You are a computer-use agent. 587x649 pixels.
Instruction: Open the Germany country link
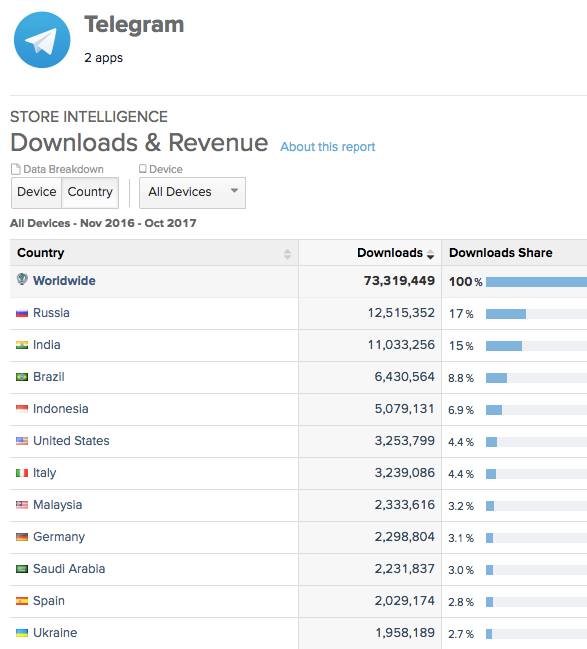click(x=59, y=537)
